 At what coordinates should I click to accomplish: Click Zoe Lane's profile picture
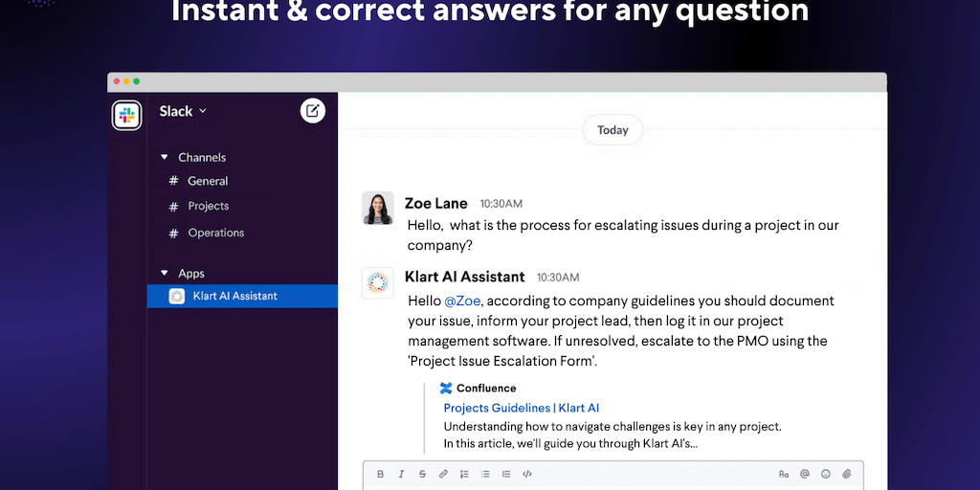378,208
